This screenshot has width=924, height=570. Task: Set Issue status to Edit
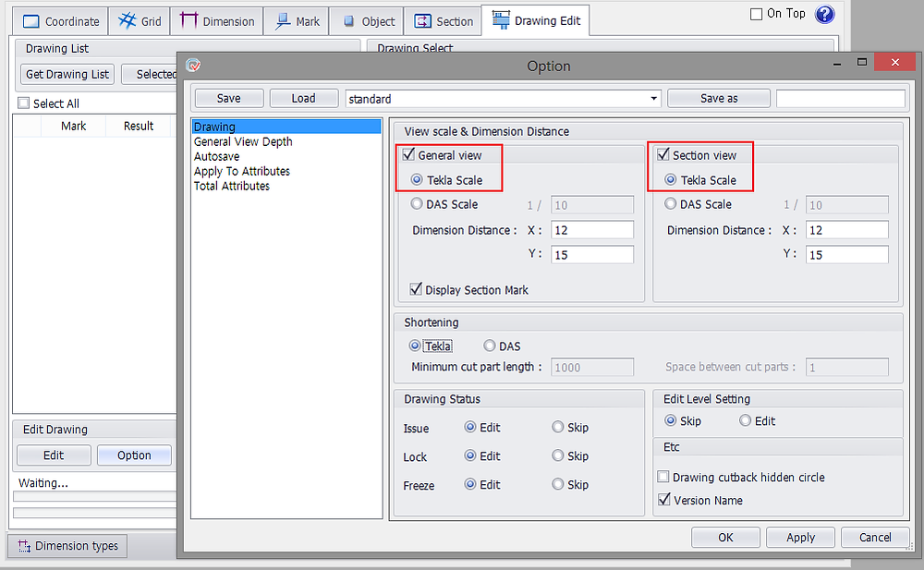tap(469, 427)
